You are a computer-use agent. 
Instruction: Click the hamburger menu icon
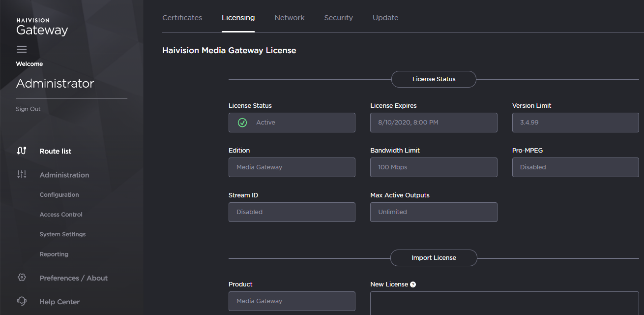(22, 49)
